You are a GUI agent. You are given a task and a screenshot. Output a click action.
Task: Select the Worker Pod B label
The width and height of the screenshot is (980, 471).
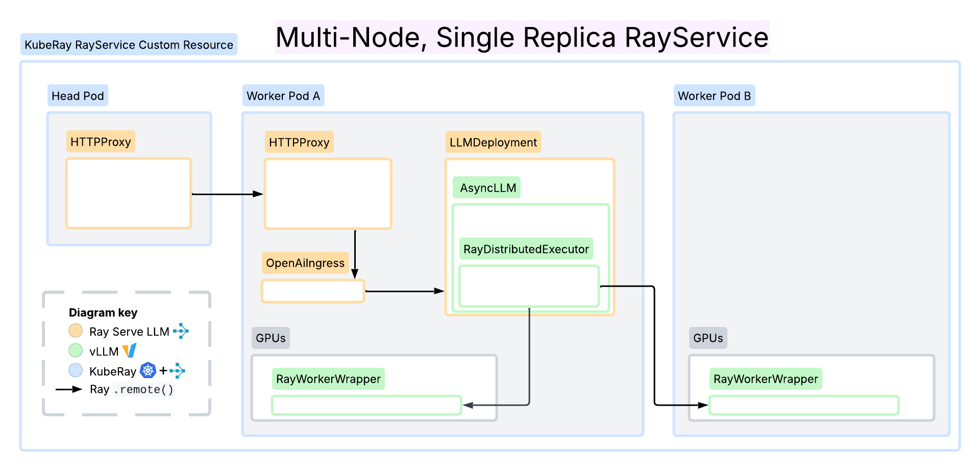coord(715,96)
